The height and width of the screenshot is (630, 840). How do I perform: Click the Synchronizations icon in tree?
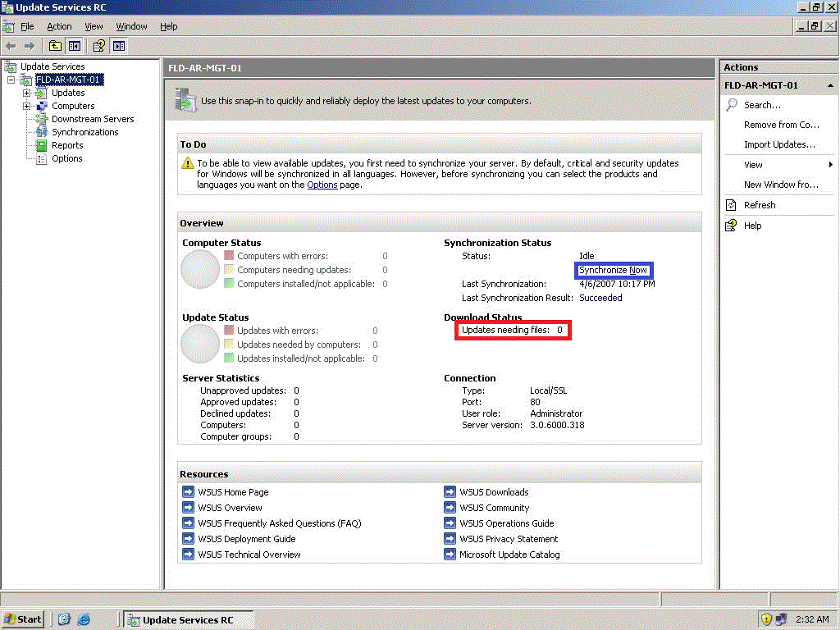(41, 132)
